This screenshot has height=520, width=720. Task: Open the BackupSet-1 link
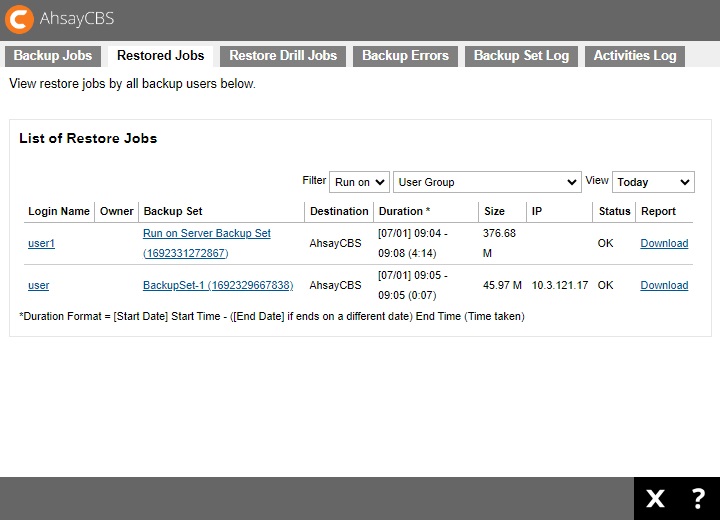[218, 285]
